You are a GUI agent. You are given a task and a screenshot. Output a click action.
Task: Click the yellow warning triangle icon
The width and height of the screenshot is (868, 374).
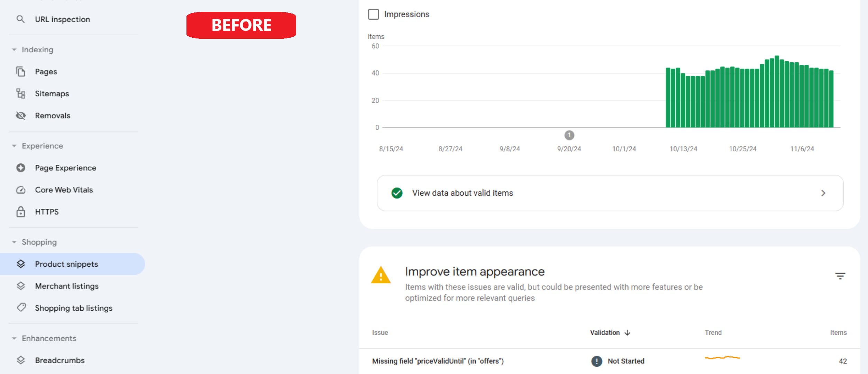pos(381,275)
